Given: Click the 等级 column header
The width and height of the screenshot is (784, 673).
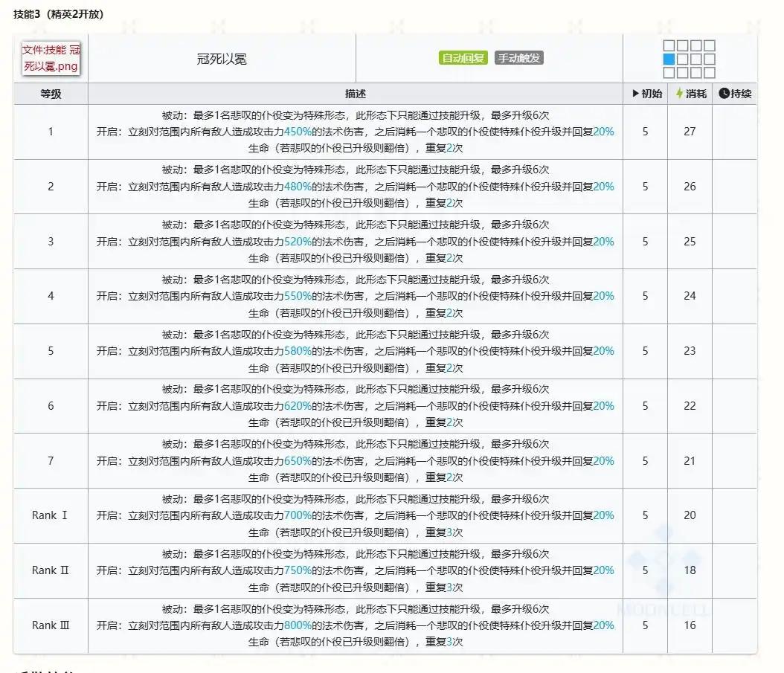Looking at the screenshot, I should tap(51, 94).
